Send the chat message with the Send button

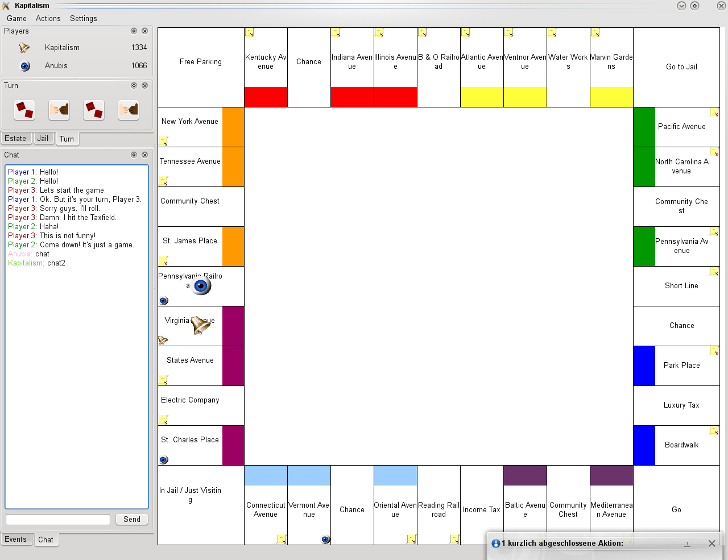[x=132, y=520]
